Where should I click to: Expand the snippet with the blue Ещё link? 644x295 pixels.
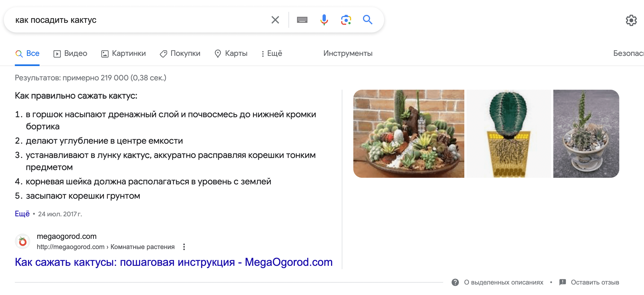coord(22,214)
